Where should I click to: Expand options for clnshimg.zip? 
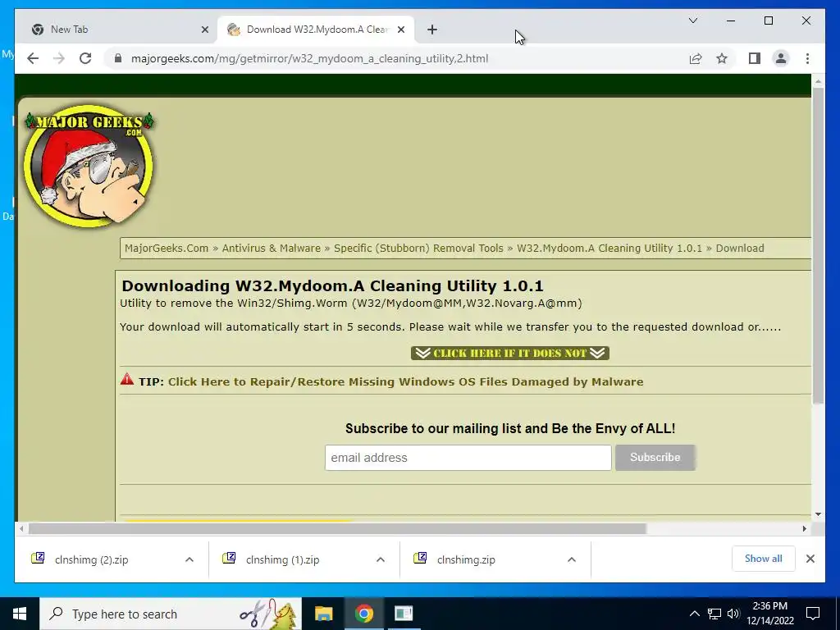[572, 559]
